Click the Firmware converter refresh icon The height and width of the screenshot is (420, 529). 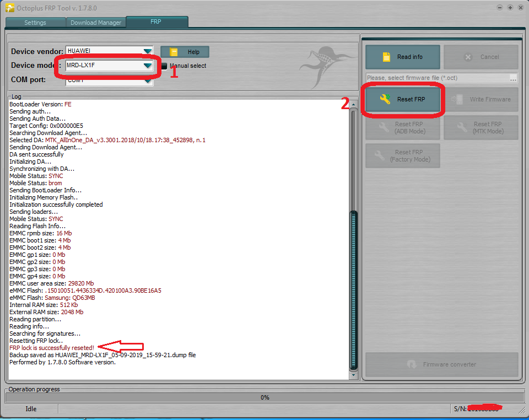pyautogui.click(x=412, y=364)
